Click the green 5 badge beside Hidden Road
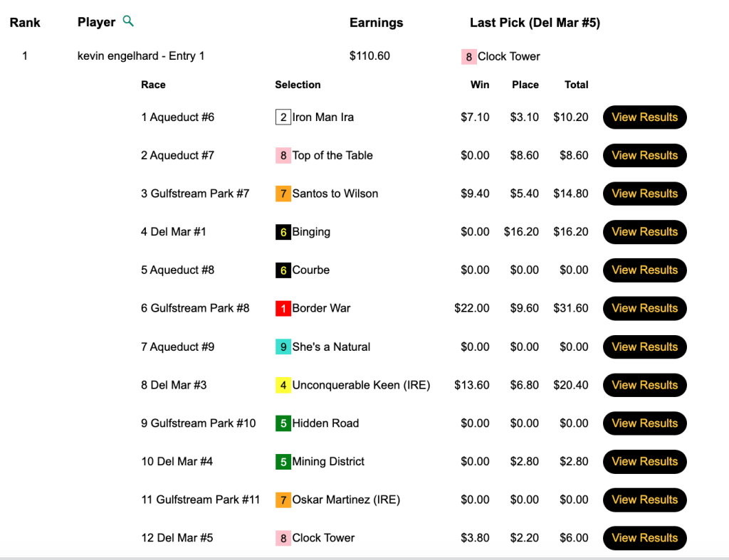This screenshot has height=560, width=729. (283, 423)
